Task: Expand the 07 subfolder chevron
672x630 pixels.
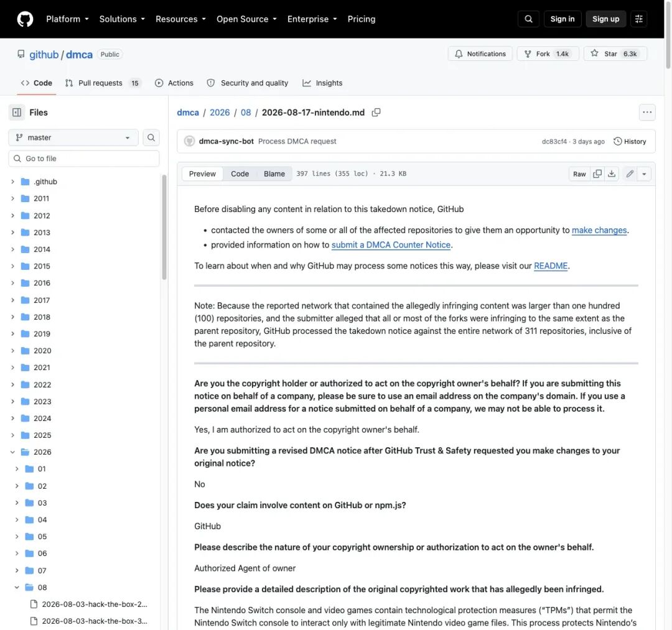Action: 17,570
